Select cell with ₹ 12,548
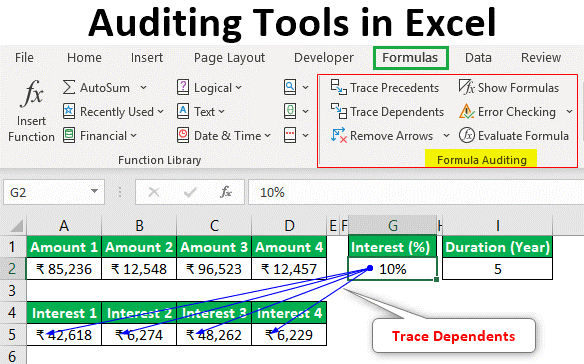The image size is (584, 364). [x=139, y=269]
